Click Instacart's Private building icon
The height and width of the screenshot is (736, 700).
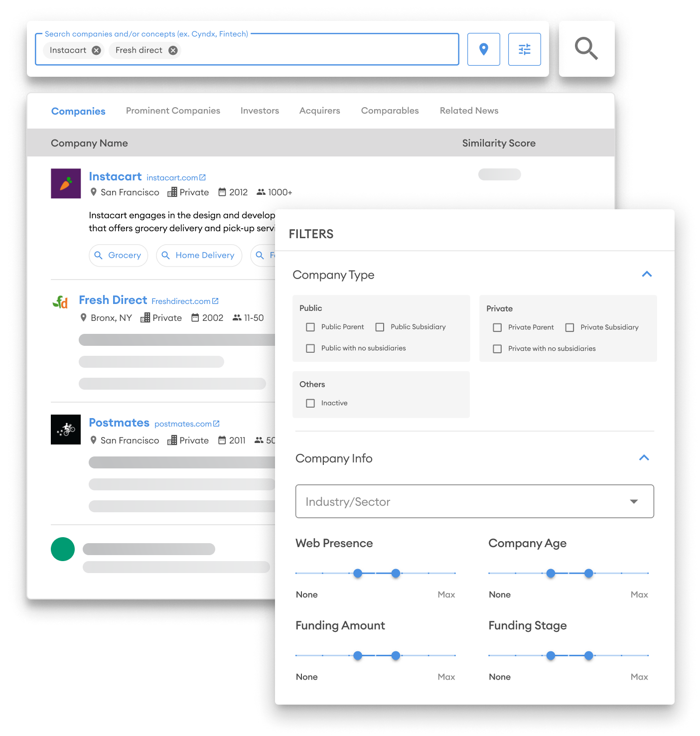click(172, 192)
